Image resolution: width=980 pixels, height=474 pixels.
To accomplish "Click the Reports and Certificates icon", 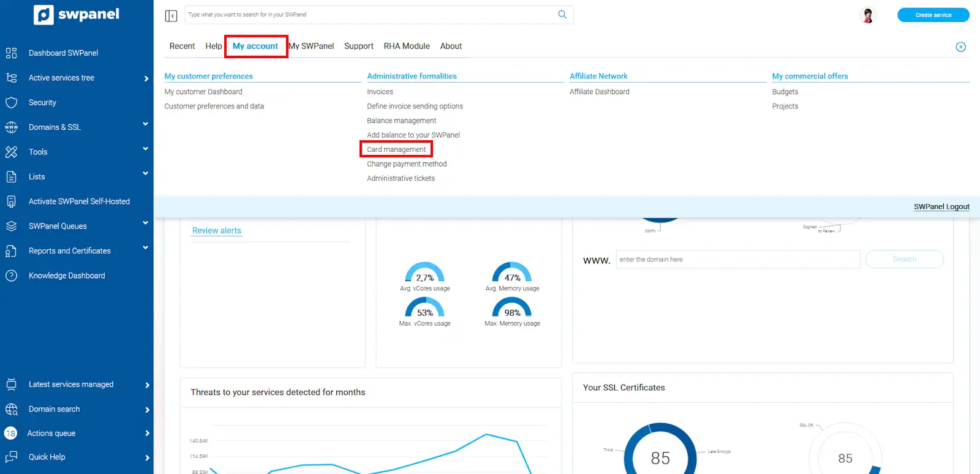I will coord(11,251).
